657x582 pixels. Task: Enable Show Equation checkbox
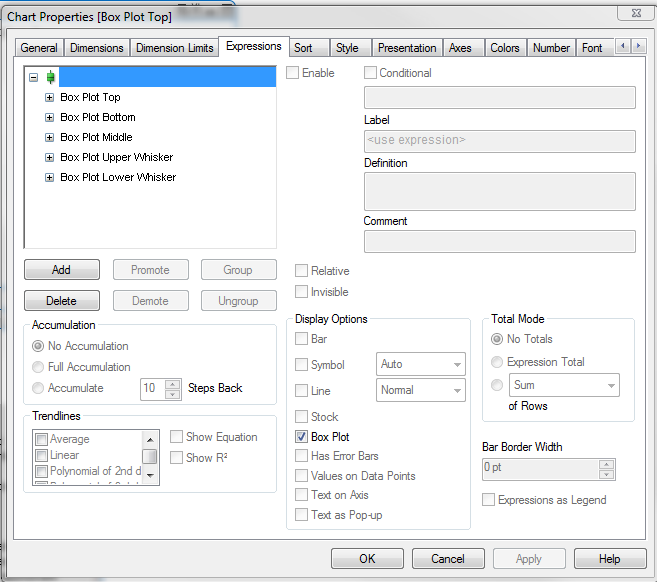tap(176, 437)
